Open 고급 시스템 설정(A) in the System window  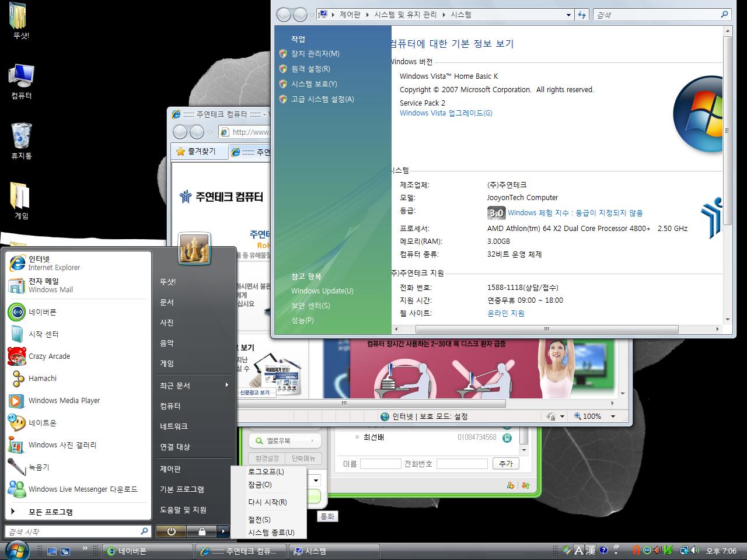322,99
